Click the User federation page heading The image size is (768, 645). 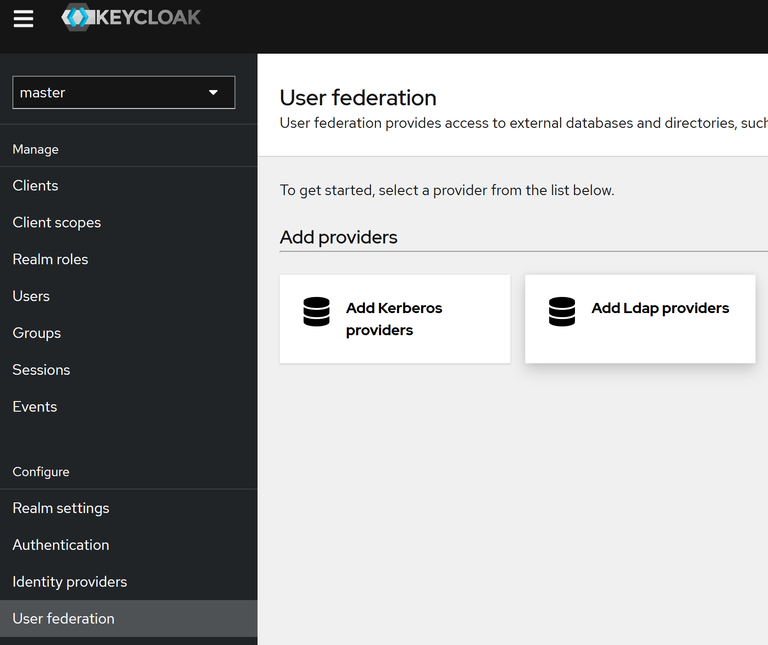(x=358, y=97)
